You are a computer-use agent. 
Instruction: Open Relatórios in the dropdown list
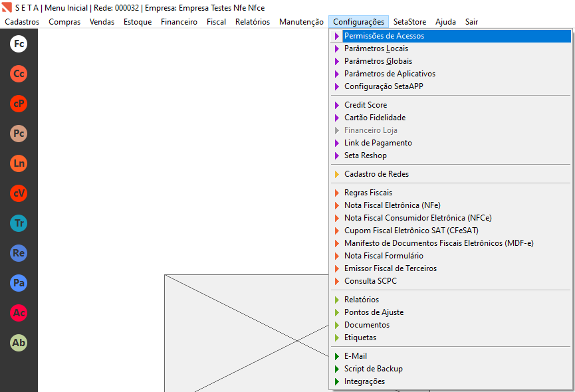[x=451, y=300]
